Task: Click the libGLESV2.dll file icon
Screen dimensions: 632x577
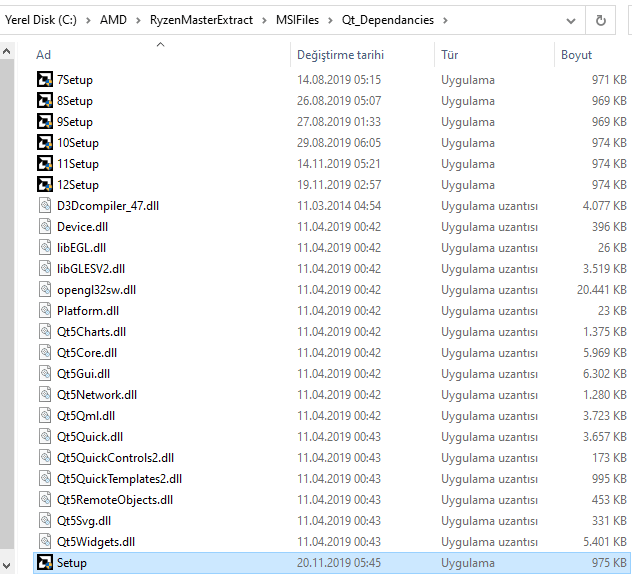Action: pyautogui.click(x=45, y=268)
